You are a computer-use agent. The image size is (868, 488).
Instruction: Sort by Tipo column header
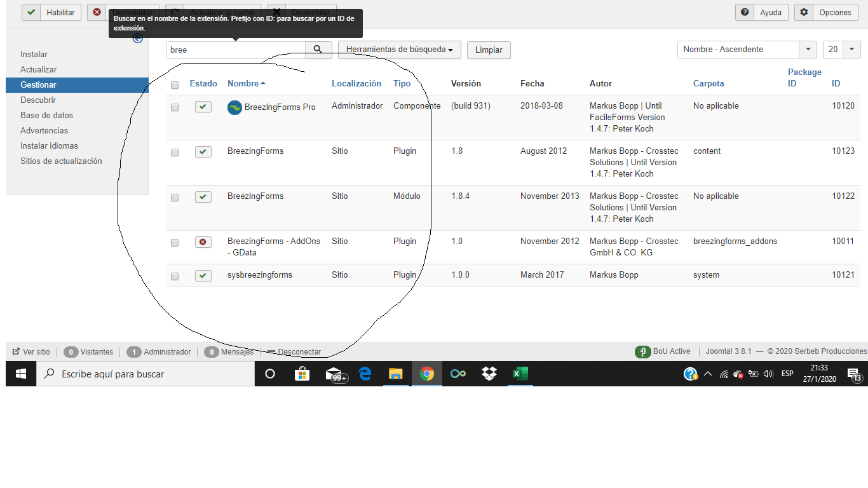(x=402, y=84)
